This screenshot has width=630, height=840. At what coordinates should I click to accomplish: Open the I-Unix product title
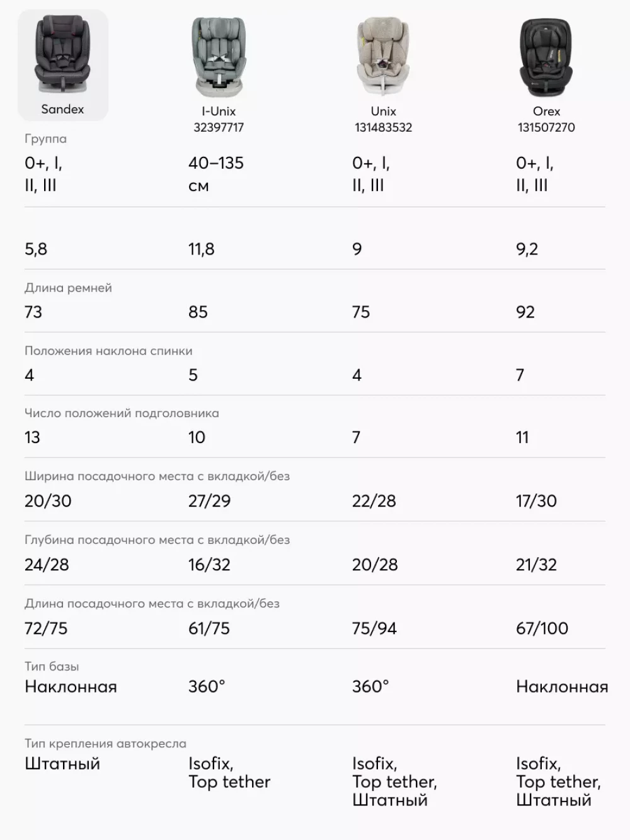click(218, 111)
